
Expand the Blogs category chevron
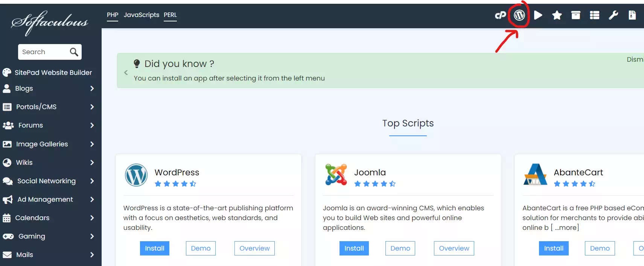click(92, 88)
